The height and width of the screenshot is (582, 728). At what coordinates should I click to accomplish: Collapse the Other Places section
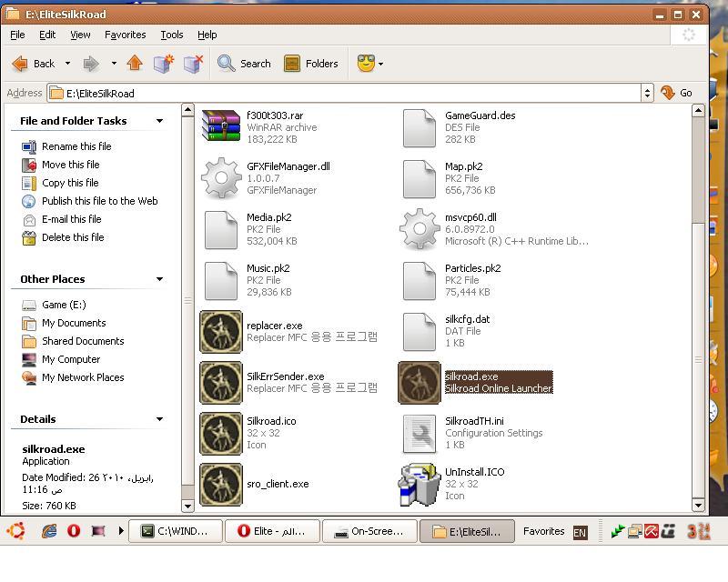[160, 279]
